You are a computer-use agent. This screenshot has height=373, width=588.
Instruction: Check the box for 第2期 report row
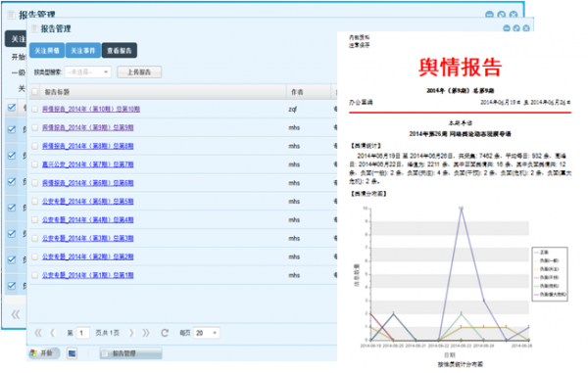[35, 256]
